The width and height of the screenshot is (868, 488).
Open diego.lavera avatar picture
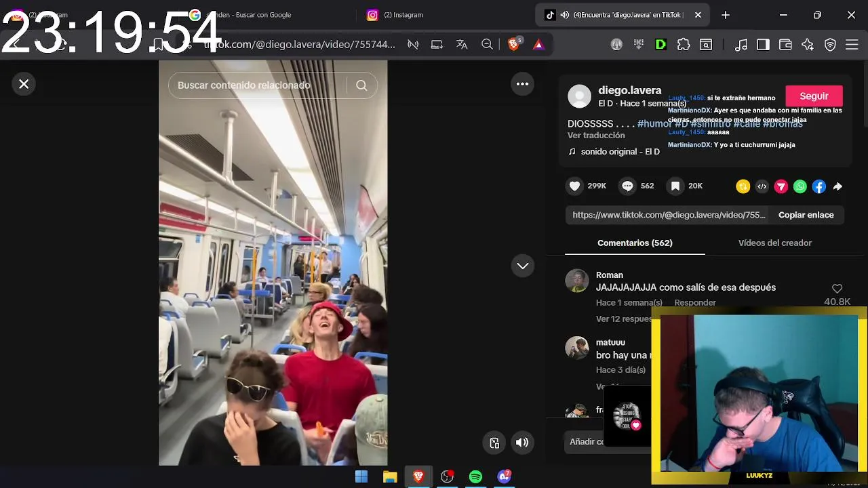point(579,96)
